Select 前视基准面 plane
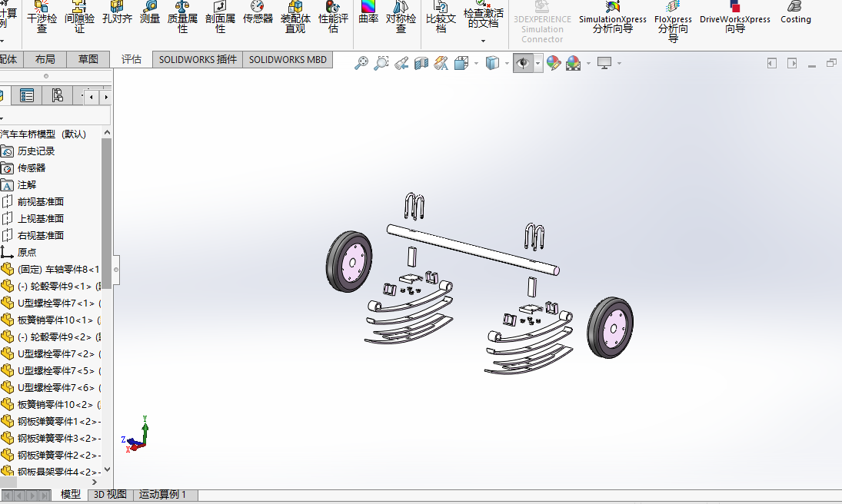The image size is (842, 504). [41, 202]
